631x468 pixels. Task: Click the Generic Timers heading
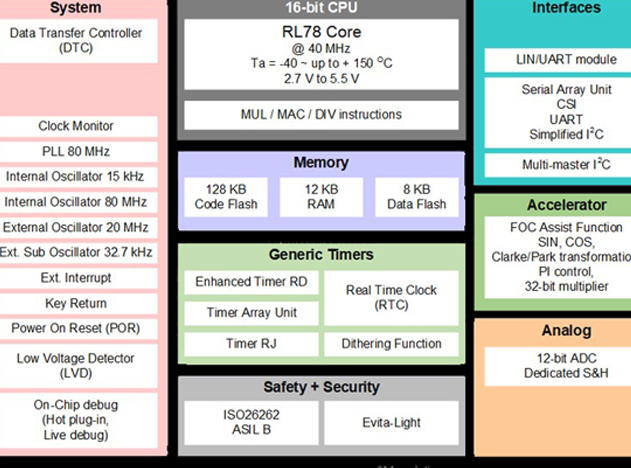click(321, 255)
